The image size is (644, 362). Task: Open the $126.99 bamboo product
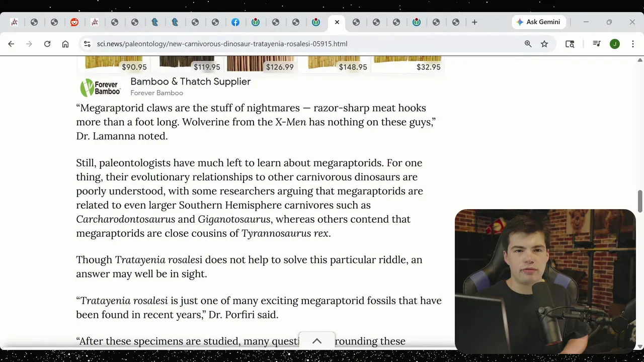[260, 64]
